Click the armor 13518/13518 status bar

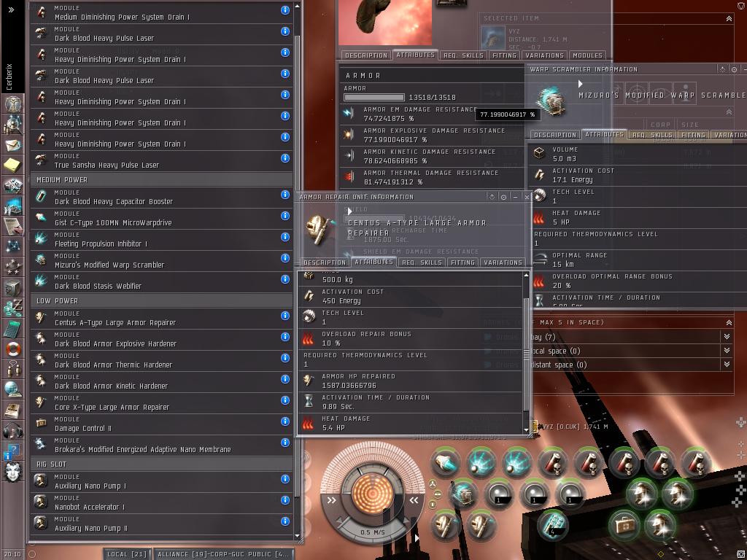[x=374, y=97]
